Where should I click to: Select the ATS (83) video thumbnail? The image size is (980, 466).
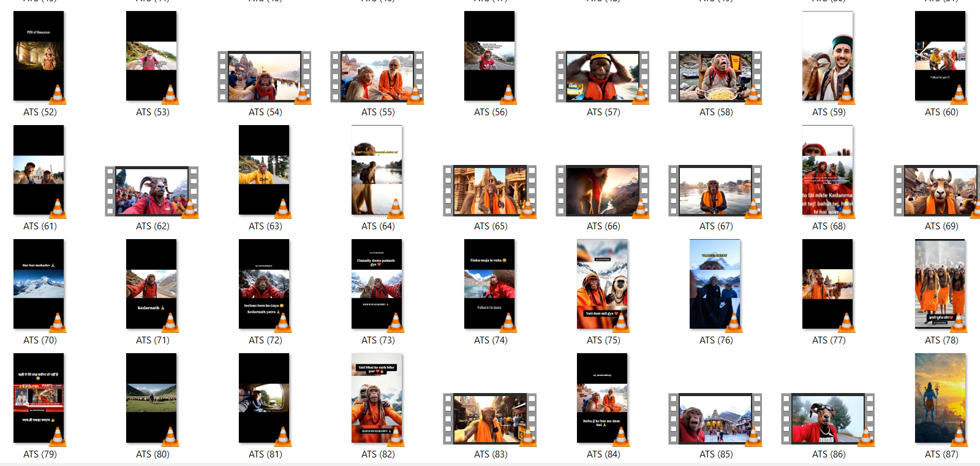490,419
